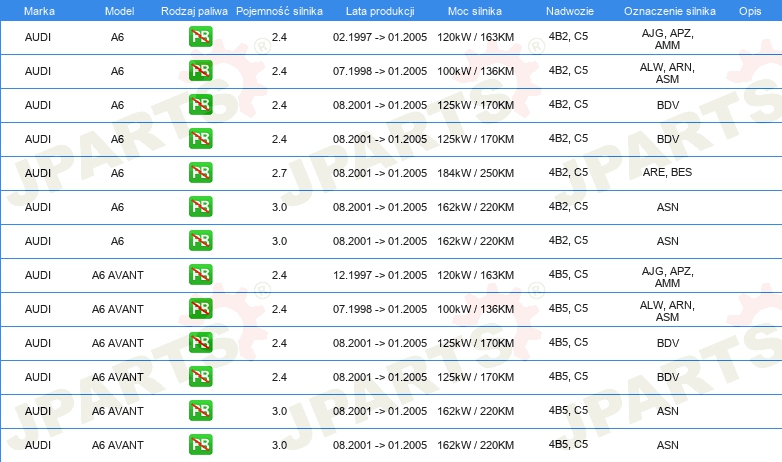Image resolution: width=782 pixels, height=462 pixels.
Task: Click the Marka column header
Action: [x=39, y=11]
